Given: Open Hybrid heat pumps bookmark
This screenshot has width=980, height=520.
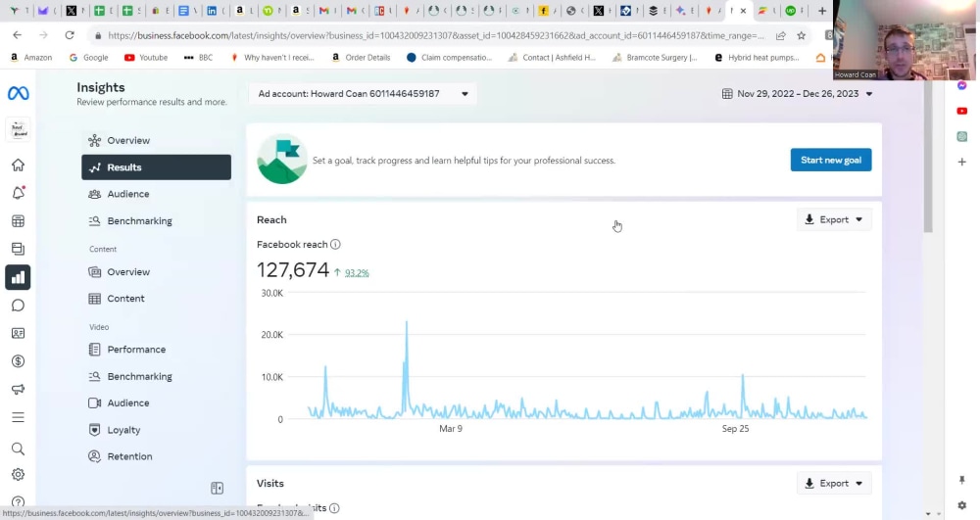Looking at the screenshot, I should (757, 58).
